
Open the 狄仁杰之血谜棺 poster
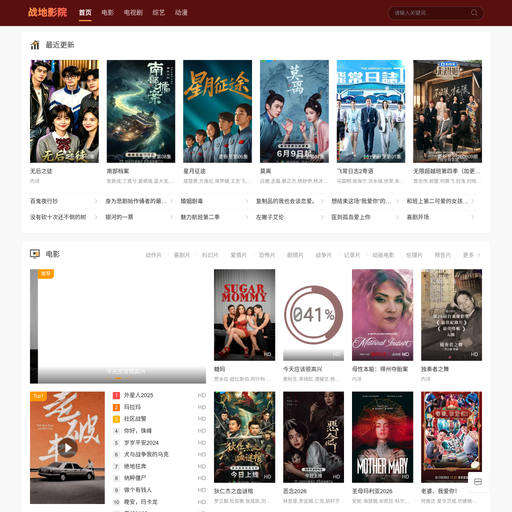(244, 437)
